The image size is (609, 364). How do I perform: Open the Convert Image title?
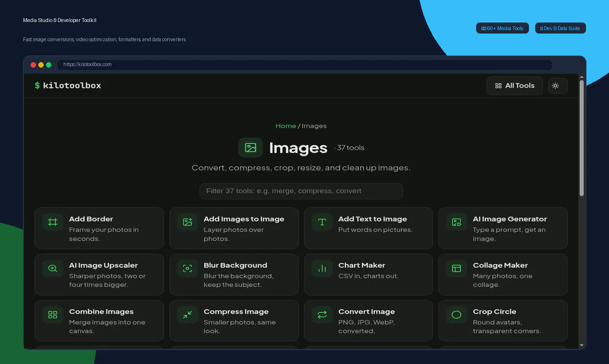click(367, 312)
